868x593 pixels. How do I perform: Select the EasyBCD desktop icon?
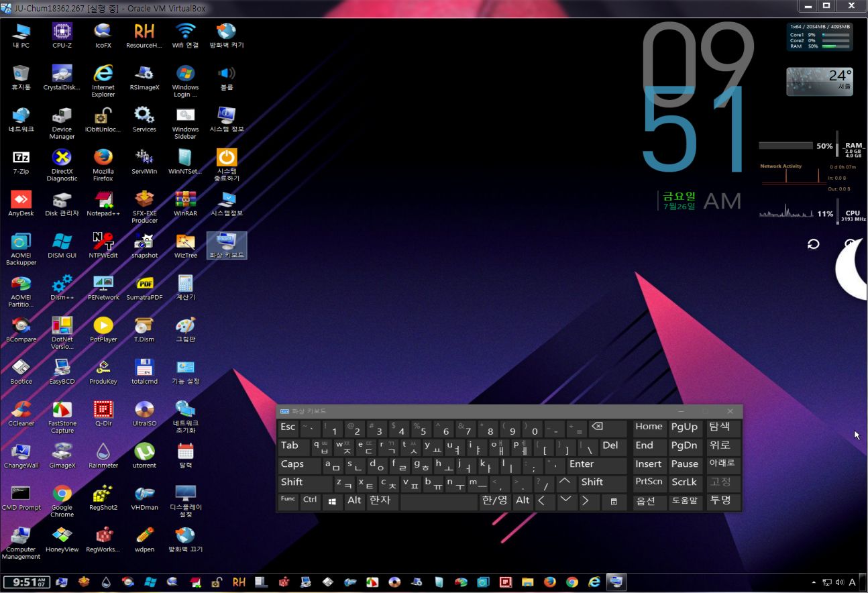point(62,372)
